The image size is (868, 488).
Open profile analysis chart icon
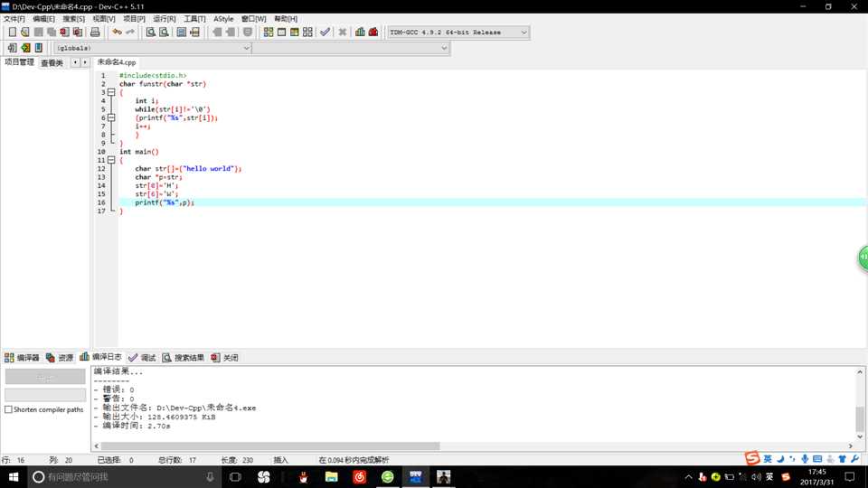point(361,33)
